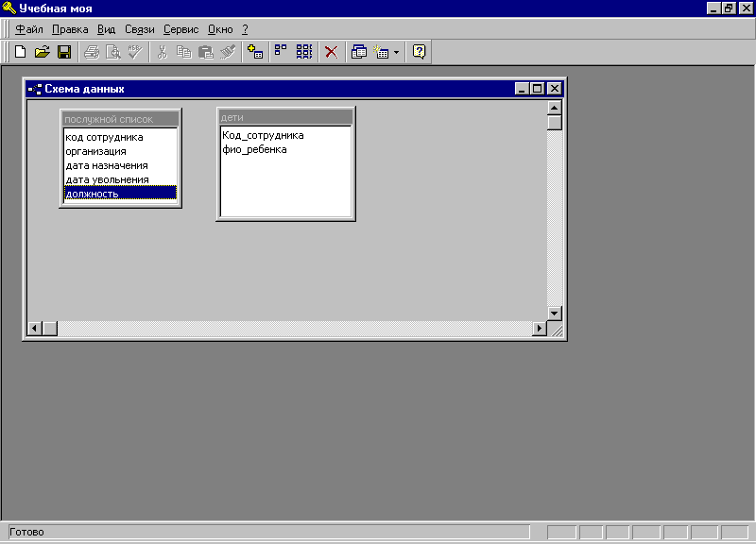Open the Файл menu
Screen dimensions: 756x544
click(x=29, y=29)
